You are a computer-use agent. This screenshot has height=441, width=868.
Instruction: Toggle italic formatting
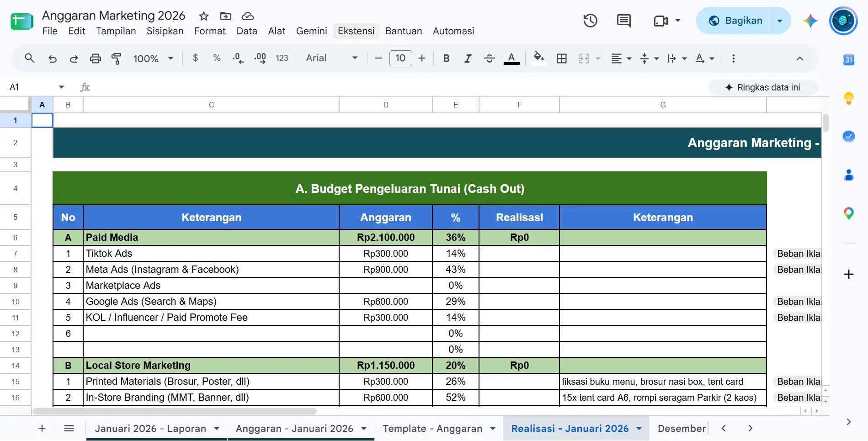coord(468,58)
